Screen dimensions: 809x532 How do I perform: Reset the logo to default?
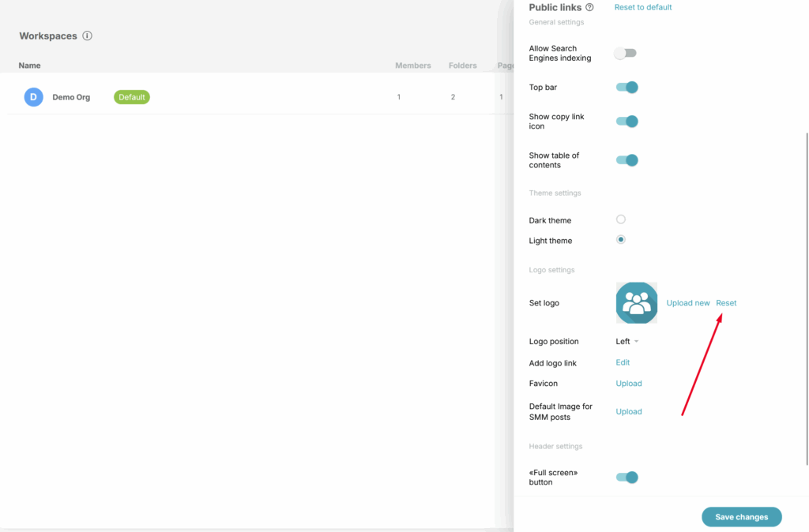pos(726,303)
